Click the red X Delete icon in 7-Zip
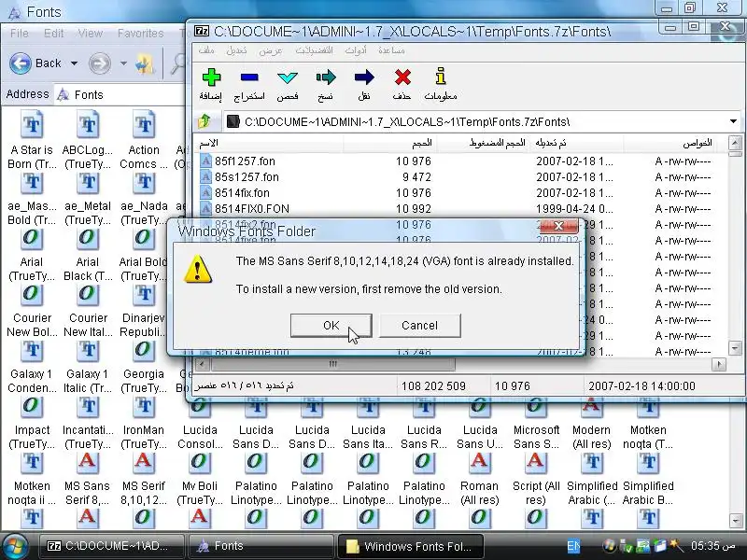747x560 pixels. 402,77
